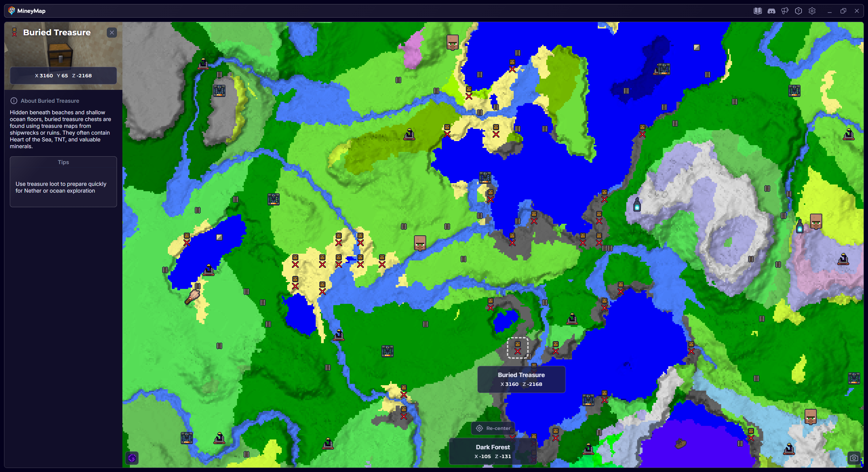The image size is (868, 472).
Task: Select the ancient city icon at the right map edge
Action: coord(854,378)
